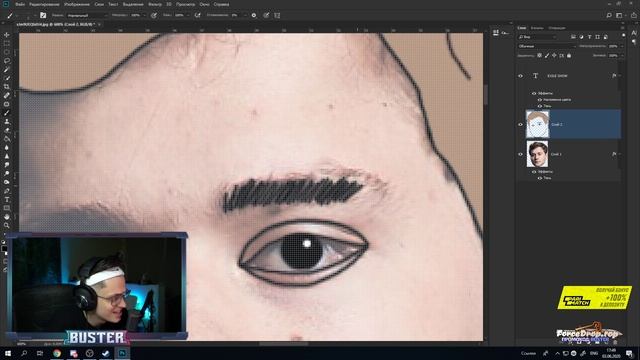Switch to the Каналы tab
Screen dimensions: 640x360
[537, 28]
